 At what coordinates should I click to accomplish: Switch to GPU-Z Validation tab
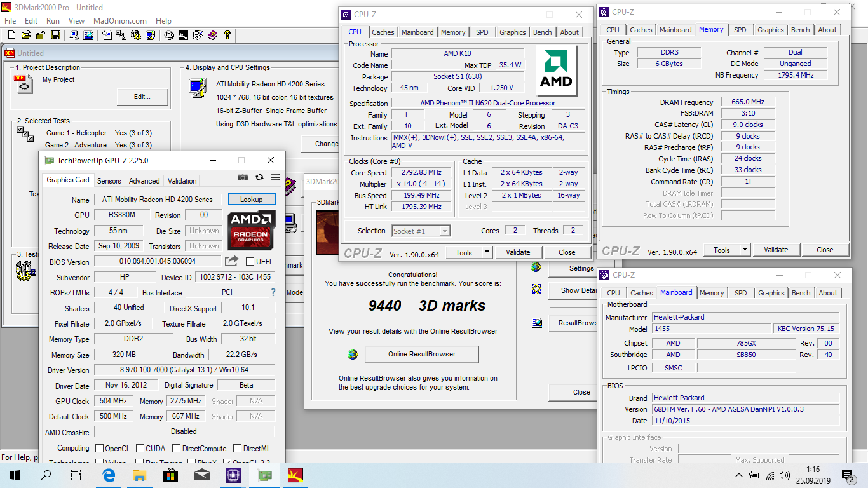[x=182, y=180]
